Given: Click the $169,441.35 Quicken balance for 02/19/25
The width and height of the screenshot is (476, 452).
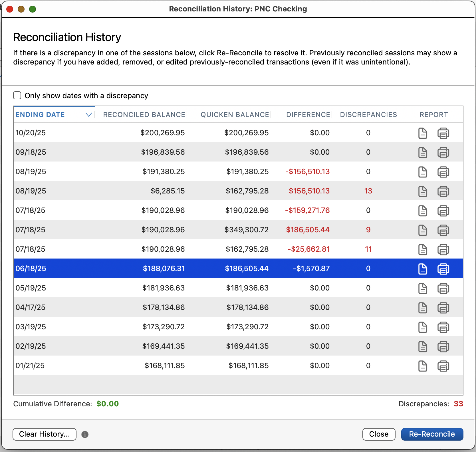Looking at the screenshot, I should pos(247,346).
